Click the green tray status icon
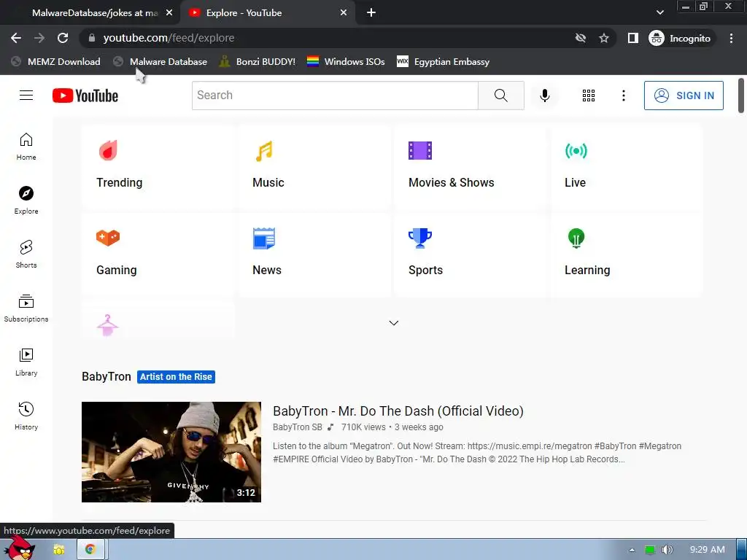This screenshot has width=747, height=560. click(x=650, y=550)
